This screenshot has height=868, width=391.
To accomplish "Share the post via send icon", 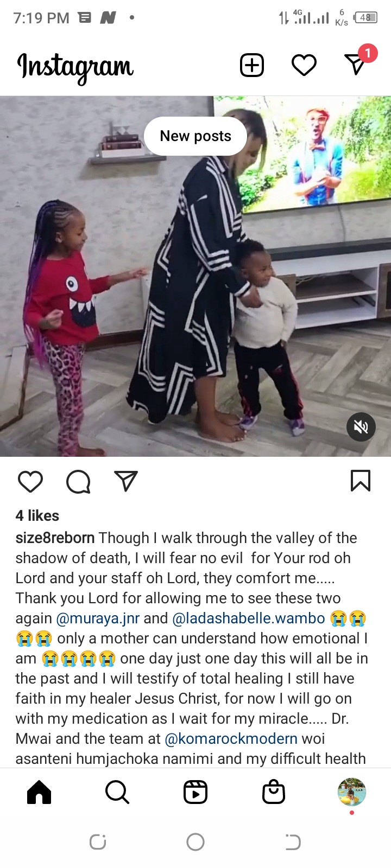I will (126, 481).
